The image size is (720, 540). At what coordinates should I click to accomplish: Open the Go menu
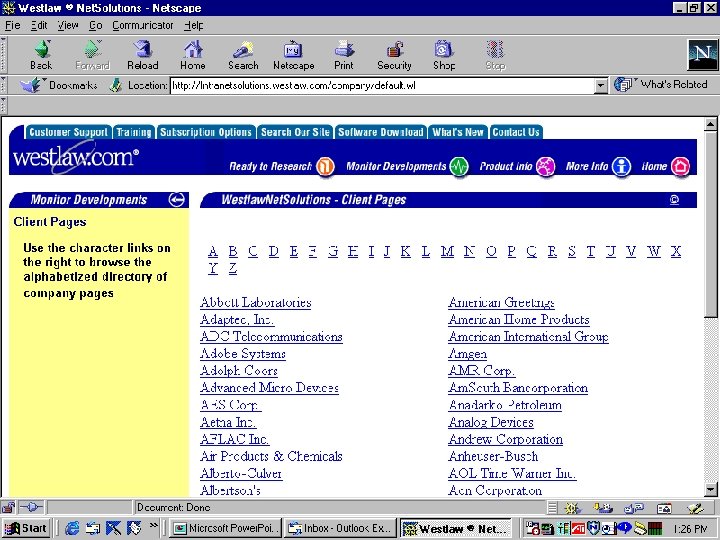pyautogui.click(x=96, y=25)
